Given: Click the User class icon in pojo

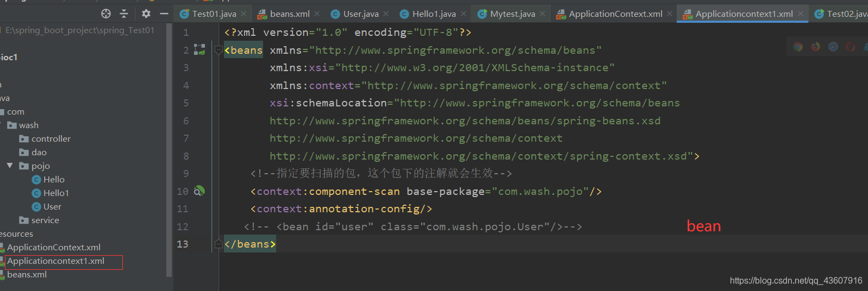Looking at the screenshot, I should (36, 207).
